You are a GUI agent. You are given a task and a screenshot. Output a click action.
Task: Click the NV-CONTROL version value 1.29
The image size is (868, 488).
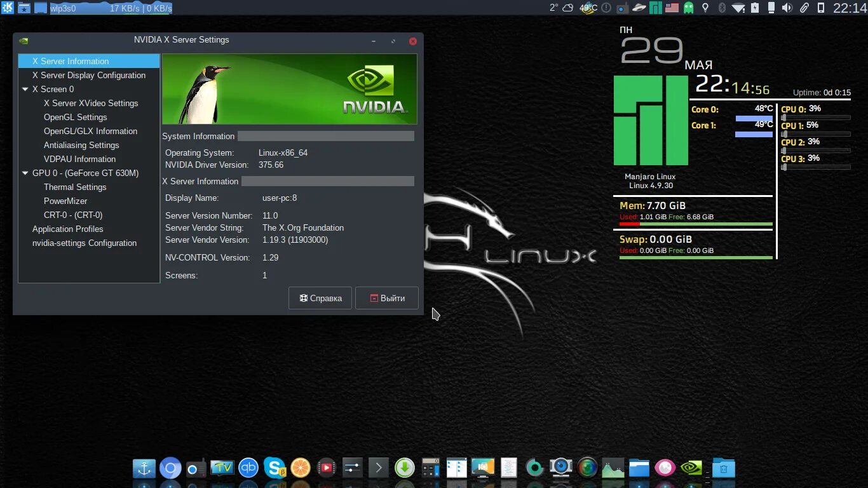(271, 257)
